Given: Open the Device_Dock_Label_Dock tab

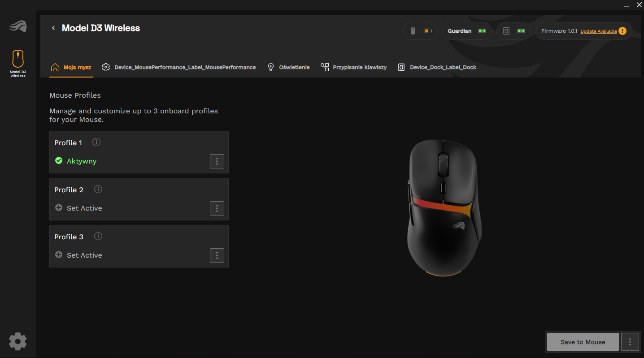Looking at the screenshot, I should tap(437, 67).
